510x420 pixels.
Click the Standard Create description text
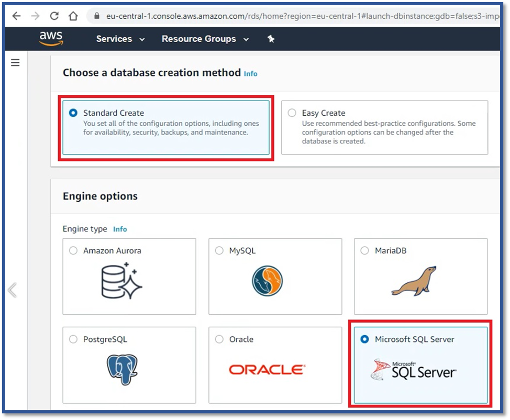coord(171,128)
